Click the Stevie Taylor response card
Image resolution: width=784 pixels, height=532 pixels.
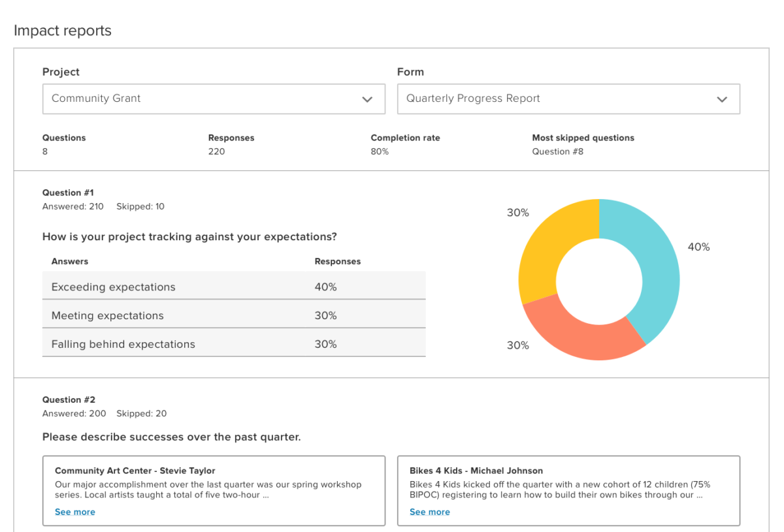(214, 490)
